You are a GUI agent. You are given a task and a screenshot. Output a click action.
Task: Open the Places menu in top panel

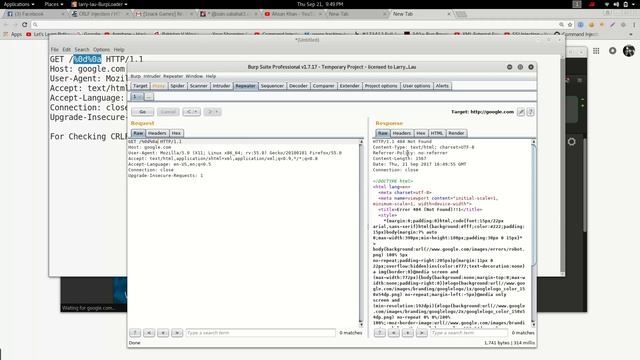[54, 4]
